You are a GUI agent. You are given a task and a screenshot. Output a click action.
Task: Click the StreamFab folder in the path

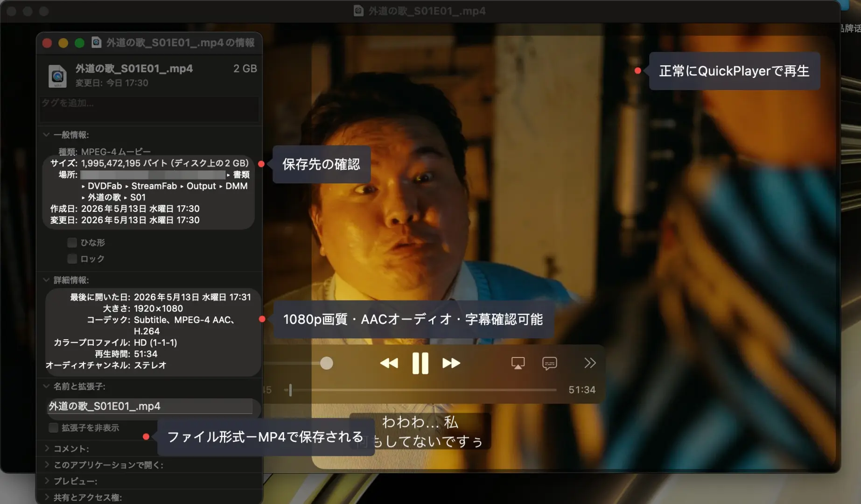[154, 186]
